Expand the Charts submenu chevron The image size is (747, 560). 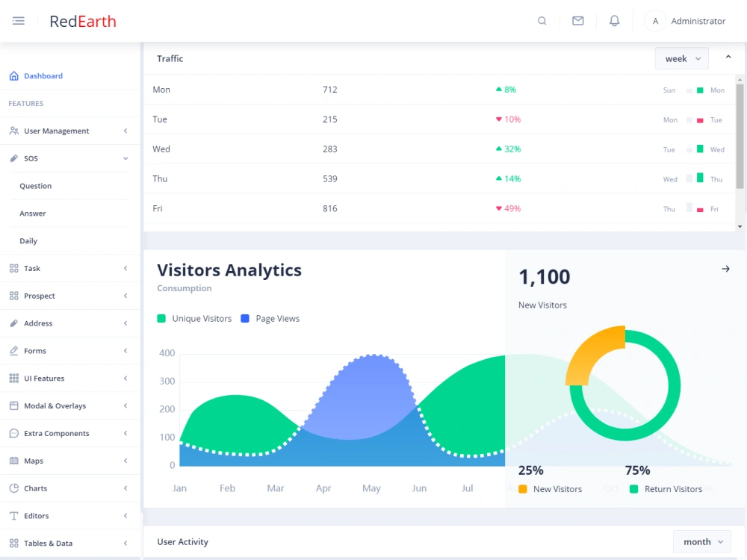[x=125, y=488]
